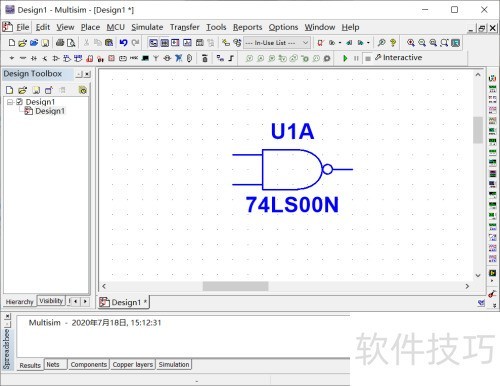
Task: Switch to the Hierarchy tab
Action: [x=19, y=302]
